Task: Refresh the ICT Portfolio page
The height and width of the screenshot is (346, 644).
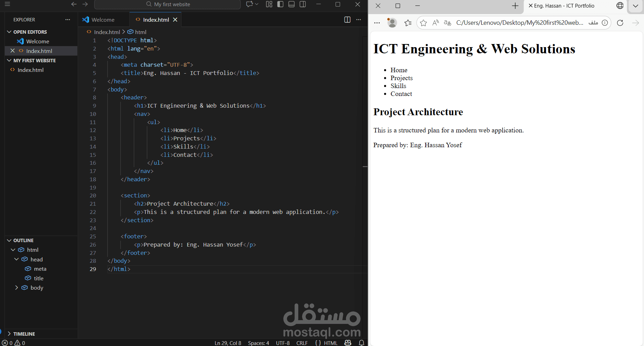Action: pyautogui.click(x=620, y=23)
